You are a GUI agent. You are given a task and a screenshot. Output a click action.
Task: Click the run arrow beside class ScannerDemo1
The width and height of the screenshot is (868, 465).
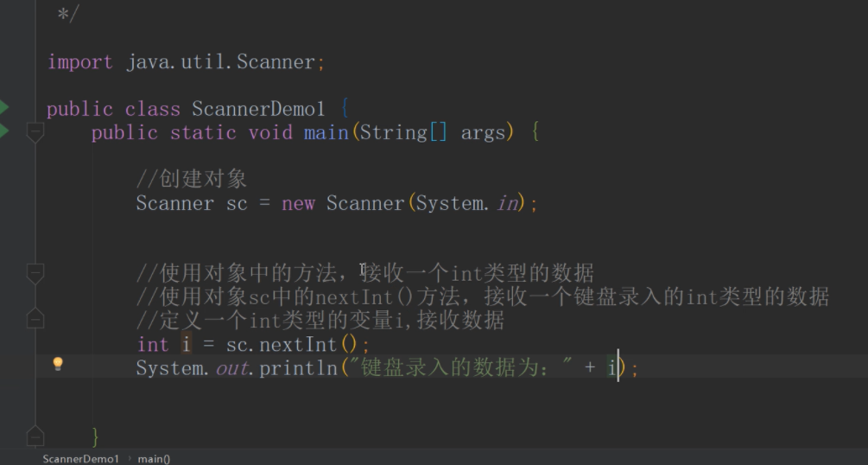coord(3,108)
